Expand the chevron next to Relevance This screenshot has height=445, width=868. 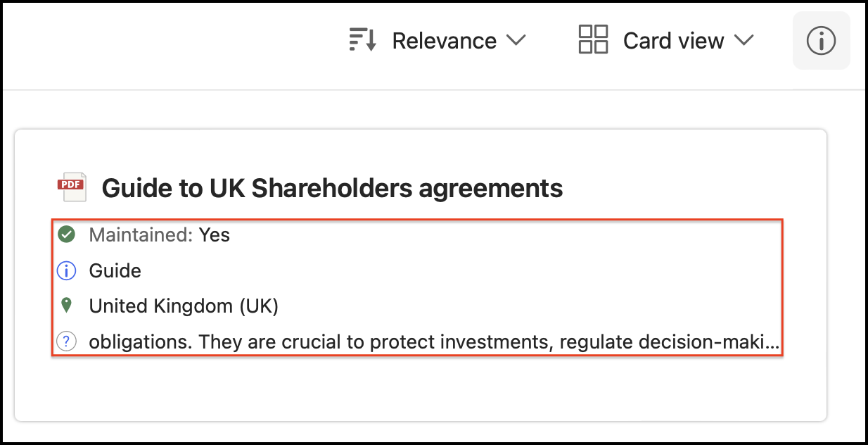click(x=516, y=40)
